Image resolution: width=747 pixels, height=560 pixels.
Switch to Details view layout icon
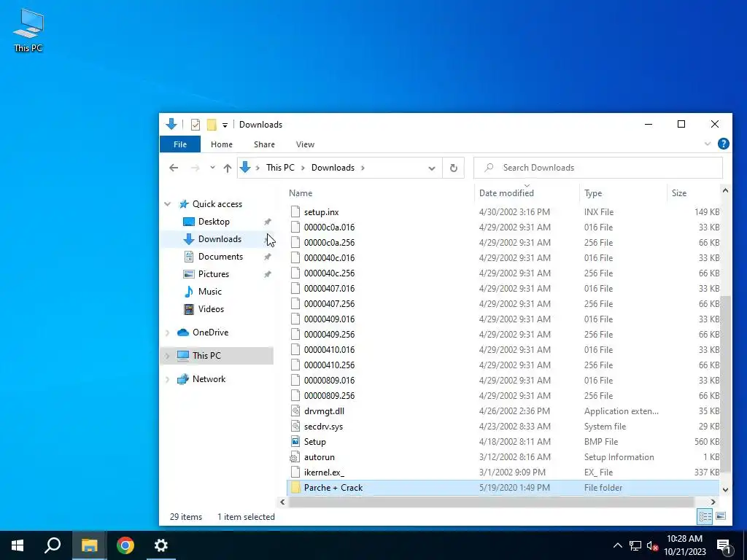point(705,516)
